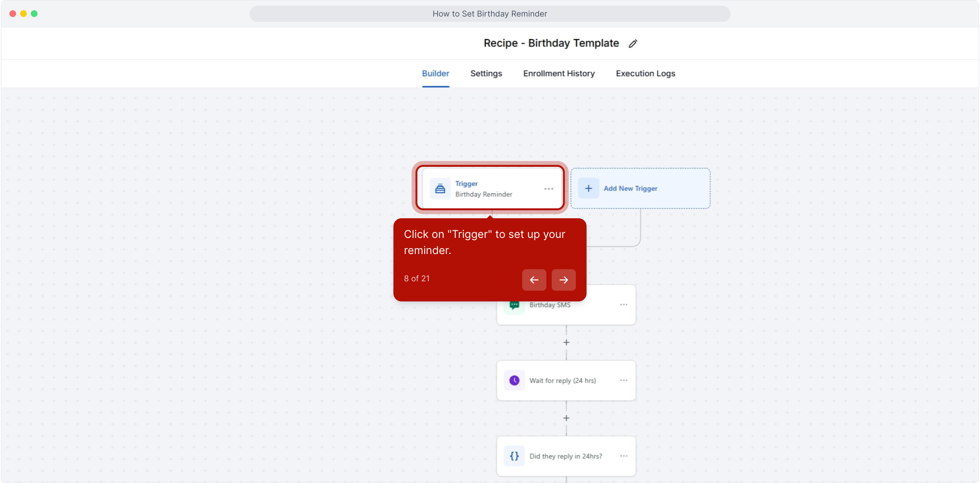Select the Builder tab
This screenshot has height=483, width=980.
tap(435, 73)
